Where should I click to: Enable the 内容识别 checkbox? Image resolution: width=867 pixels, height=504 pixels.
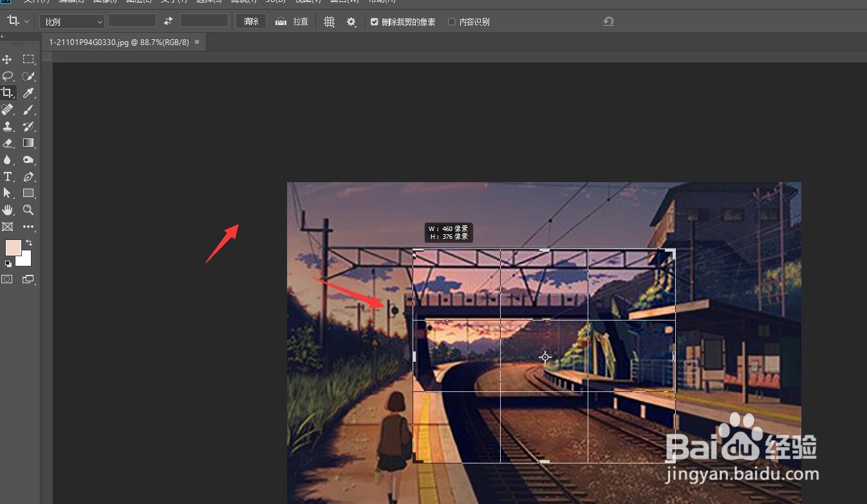coord(451,22)
